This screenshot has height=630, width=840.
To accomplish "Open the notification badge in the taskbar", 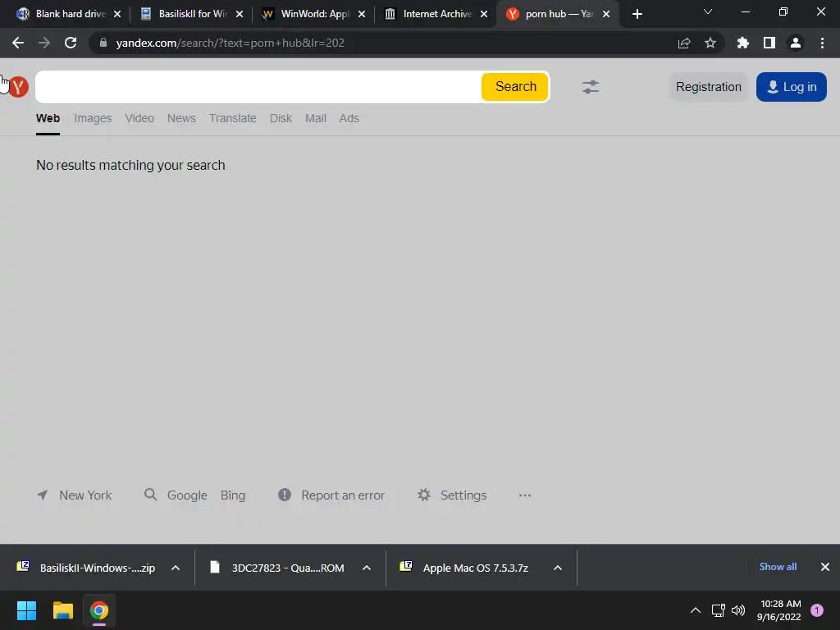I will pyautogui.click(x=817, y=610).
